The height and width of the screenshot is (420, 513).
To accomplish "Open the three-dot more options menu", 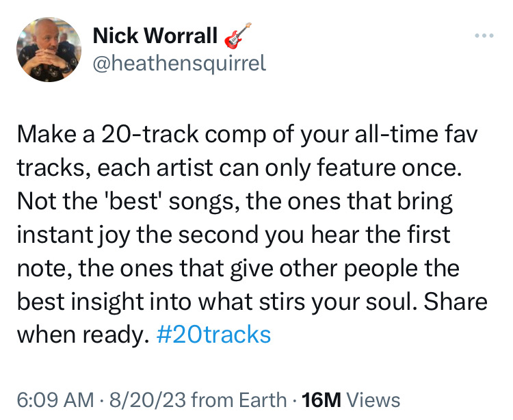I will (484, 36).
